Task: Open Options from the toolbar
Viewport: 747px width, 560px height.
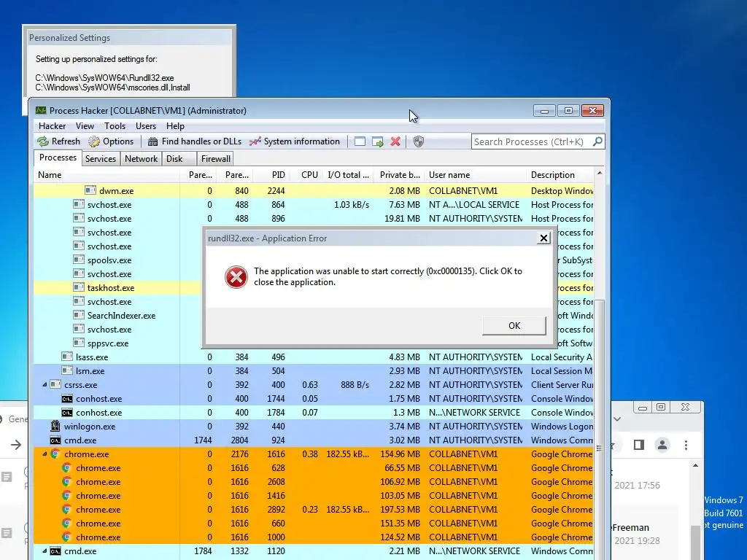Action: point(111,141)
